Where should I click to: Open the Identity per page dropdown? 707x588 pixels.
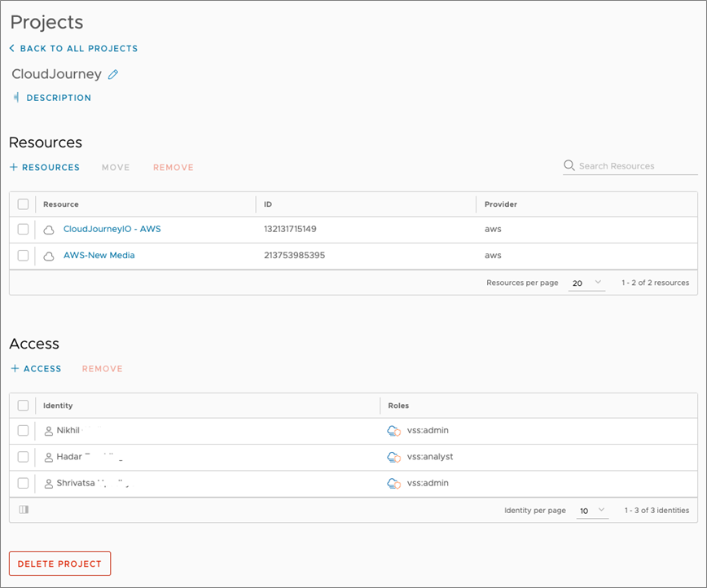(593, 510)
